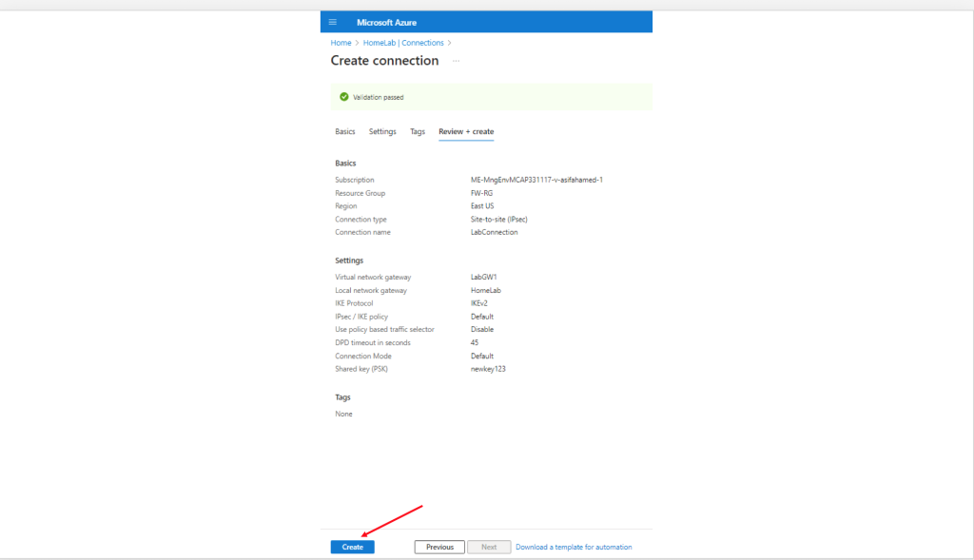Click the Create connection page heading
Image resolution: width=974 pixels, height=560 pixels.
[x=384, y=61]
